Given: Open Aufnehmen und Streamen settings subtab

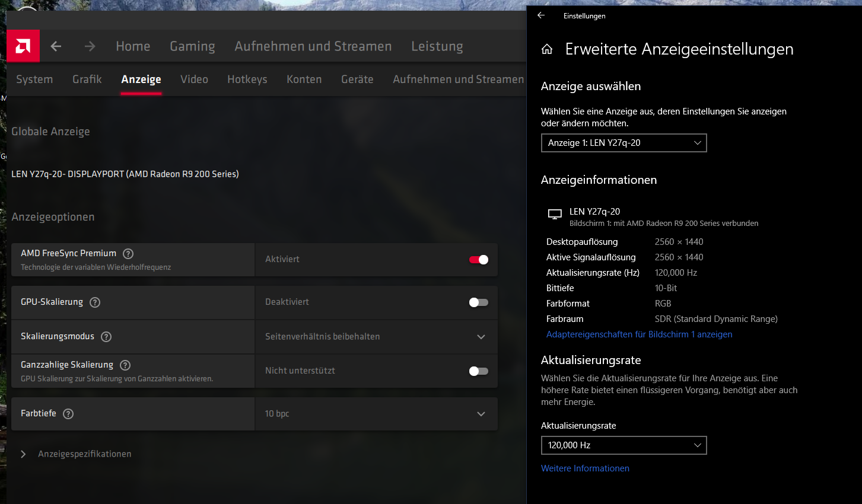Looking at the screenshot, I should 459,79.
